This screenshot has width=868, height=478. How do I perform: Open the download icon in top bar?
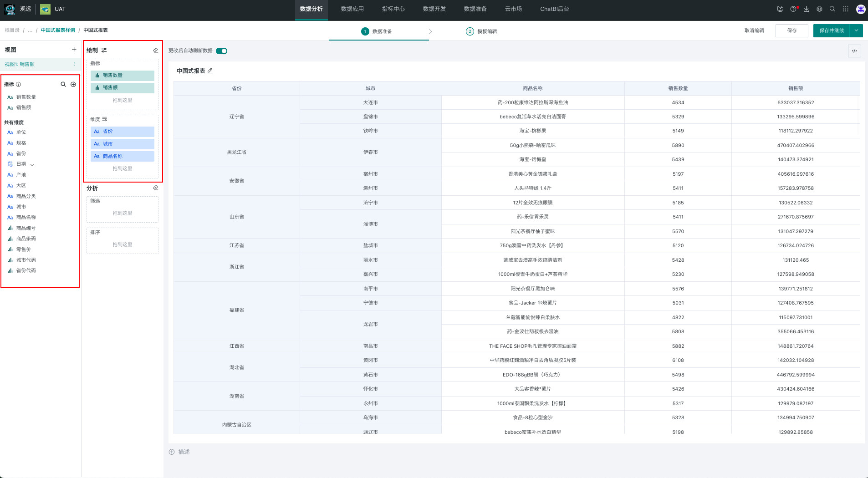[806, 9]
